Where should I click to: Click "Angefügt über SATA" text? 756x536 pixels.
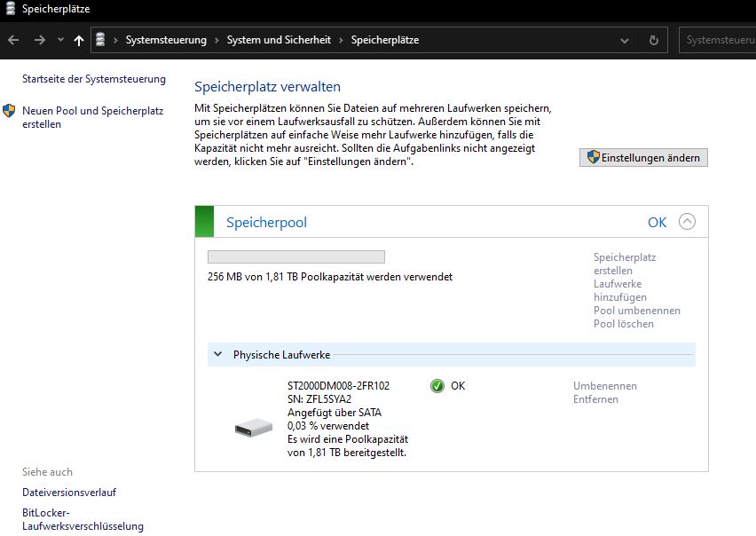[x=335, y=413]
